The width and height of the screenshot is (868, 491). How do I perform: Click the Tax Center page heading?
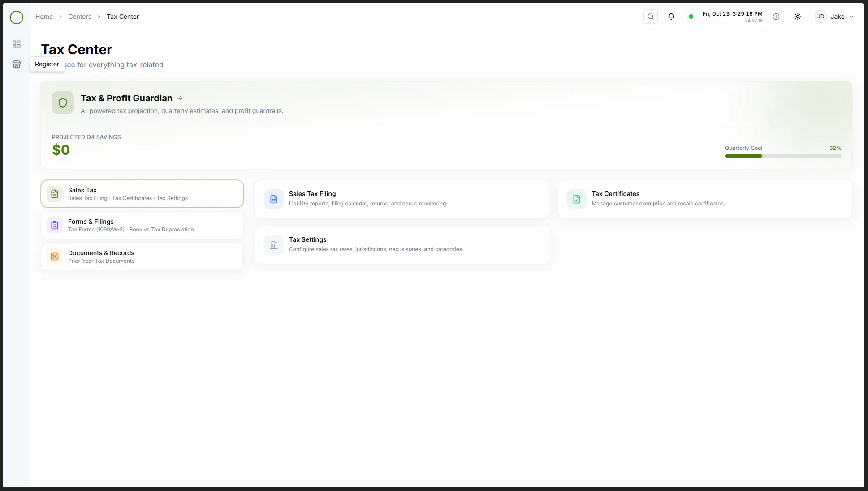coord(77,49)
